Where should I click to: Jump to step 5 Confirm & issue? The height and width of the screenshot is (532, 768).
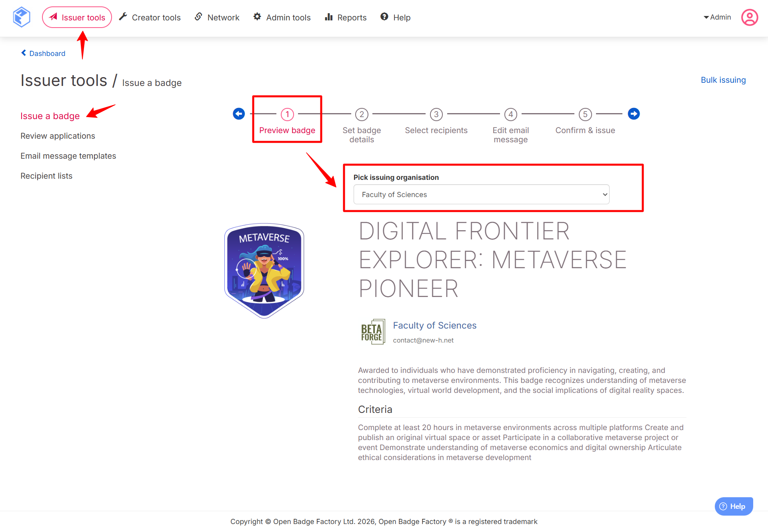[x=585, y=115]
